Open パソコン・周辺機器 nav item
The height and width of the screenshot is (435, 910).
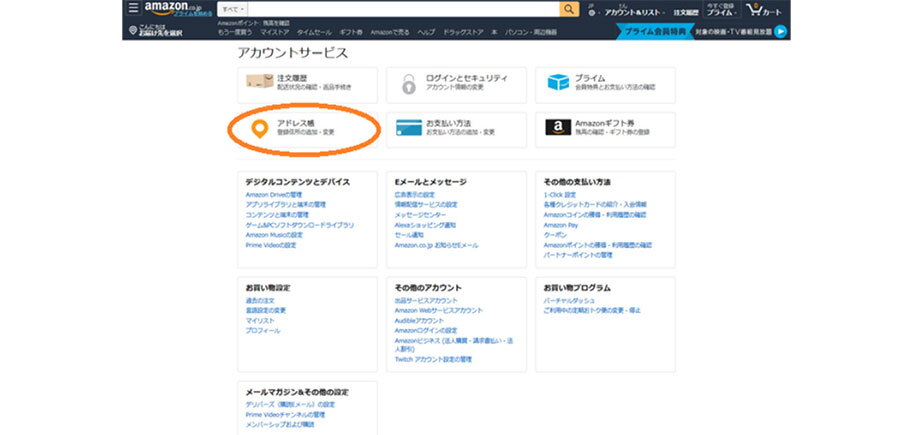click(531, 32)
